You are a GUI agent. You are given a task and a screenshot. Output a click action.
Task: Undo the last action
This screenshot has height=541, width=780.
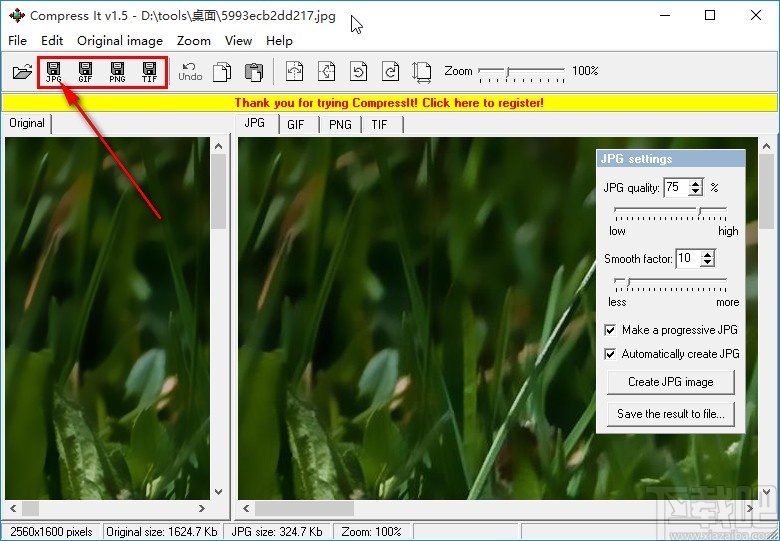click(x=190, y=72)
